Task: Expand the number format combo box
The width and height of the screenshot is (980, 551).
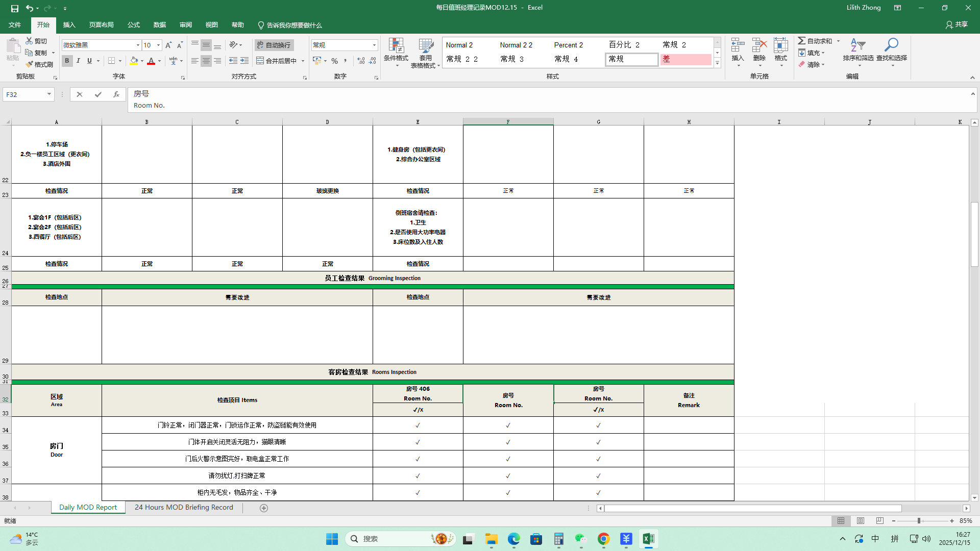Action: pyautogui.click(x=374, y=45)
